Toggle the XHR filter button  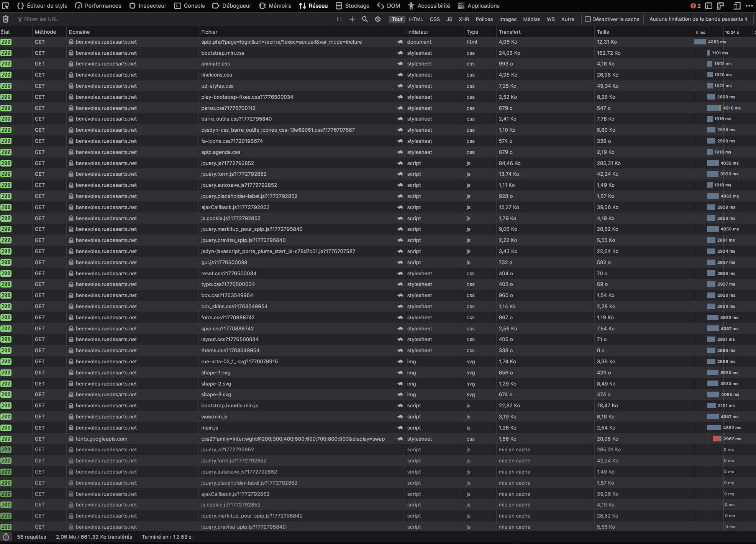click(x=464, y=19)
